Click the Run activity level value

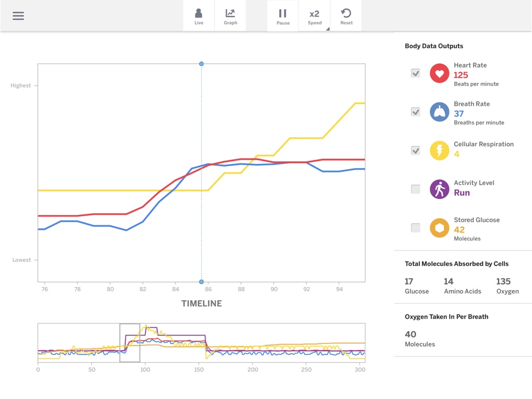coord(462,193)
